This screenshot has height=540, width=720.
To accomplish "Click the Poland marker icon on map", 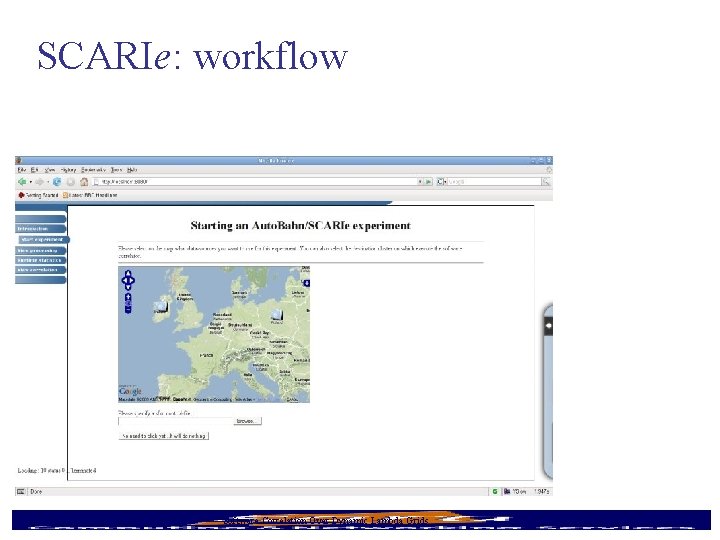I will pos(276,315).
